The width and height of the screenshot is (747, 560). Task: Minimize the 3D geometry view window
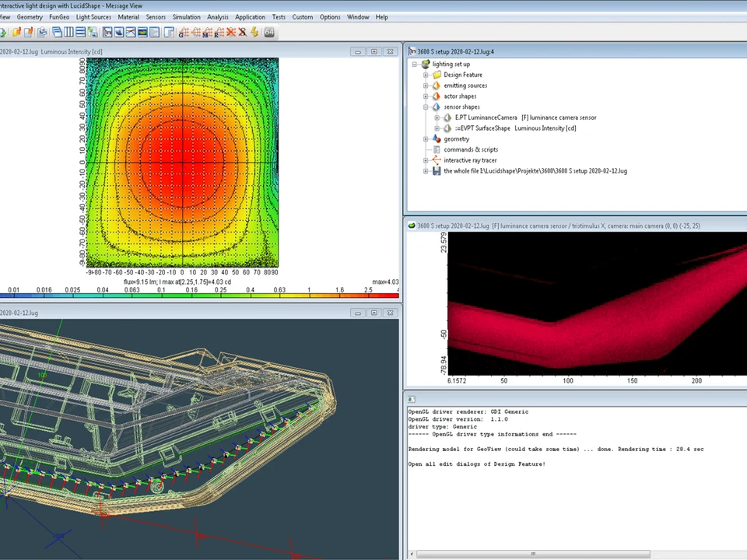358,313
